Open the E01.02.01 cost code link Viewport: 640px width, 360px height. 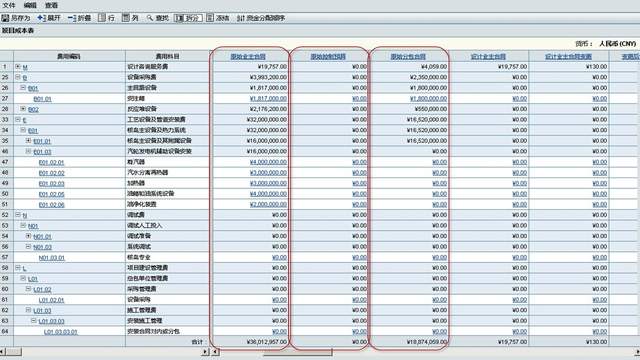(51, 162)
